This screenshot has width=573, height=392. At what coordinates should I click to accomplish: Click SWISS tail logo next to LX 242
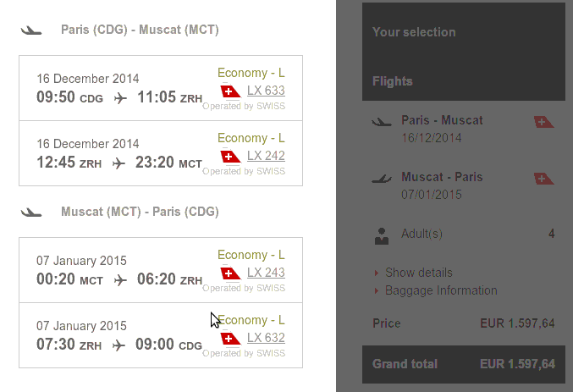230,157
